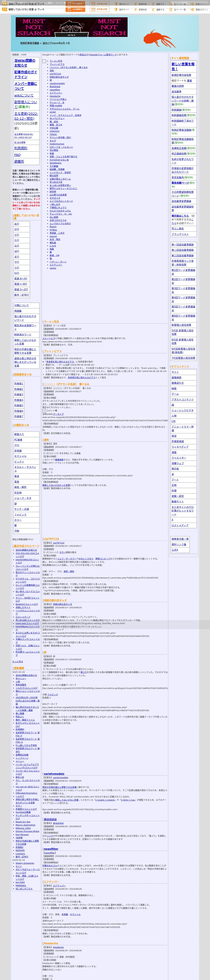Open the クリエイター sub-content link
This screenshot has height=980, width=210.
tap(179, 458)
